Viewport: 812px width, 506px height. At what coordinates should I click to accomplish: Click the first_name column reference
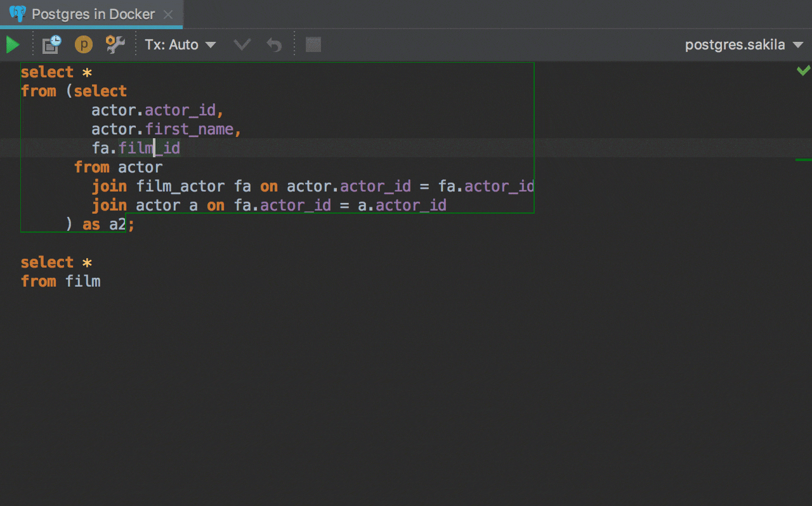[190, 129]
